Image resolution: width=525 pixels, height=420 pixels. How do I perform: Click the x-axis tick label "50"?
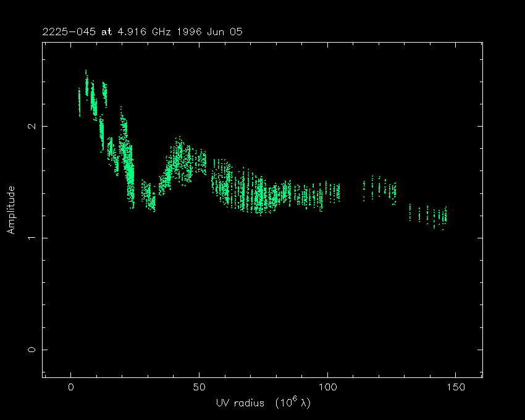coord(199,387)
